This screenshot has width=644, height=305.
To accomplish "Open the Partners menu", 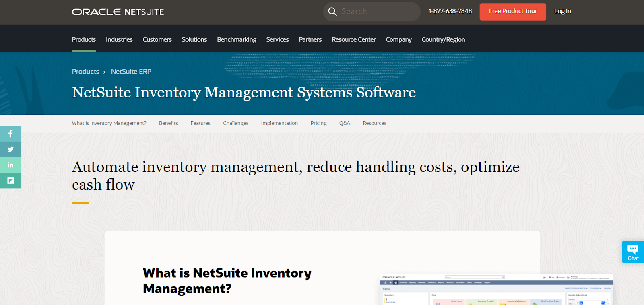I will [x=310, y=39].
